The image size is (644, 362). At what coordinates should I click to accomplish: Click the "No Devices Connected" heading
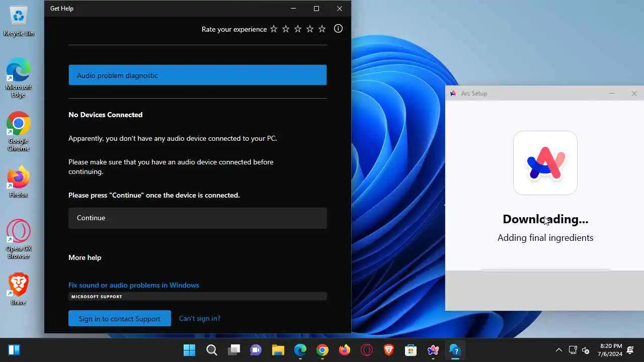coord(105,115)
